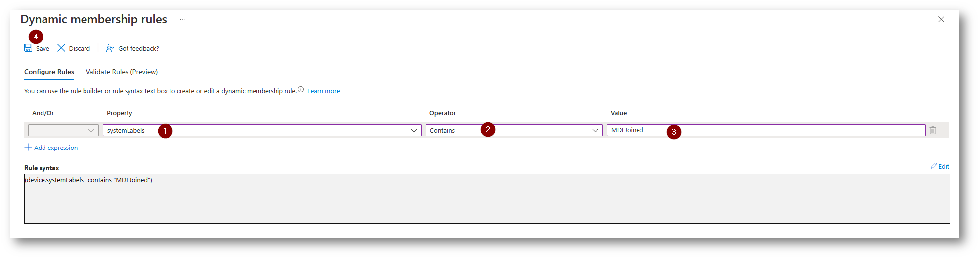Screen dimensions: 980x259
Task: Click the Add expression link
Action: point(56,148)
